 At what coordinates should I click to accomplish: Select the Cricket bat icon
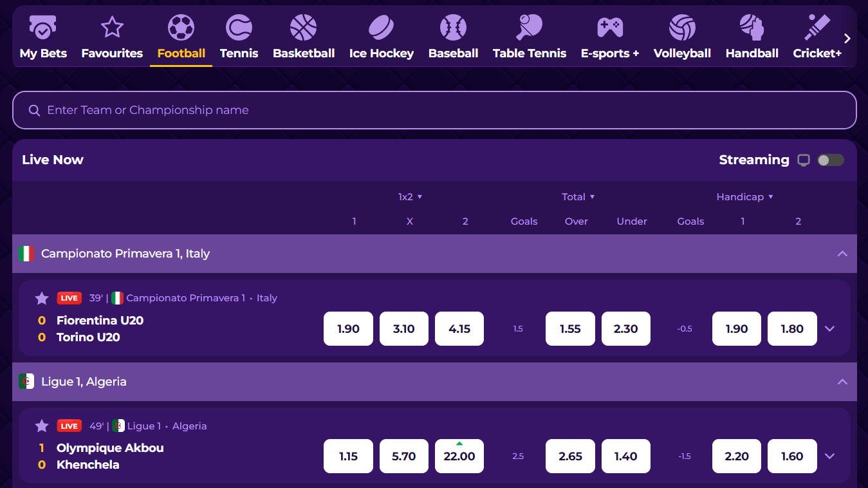pos(817,28)
